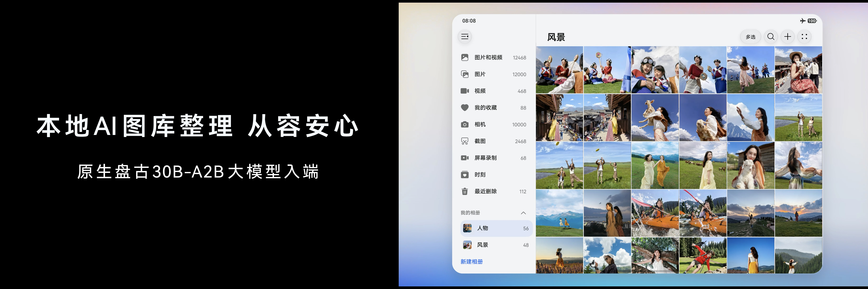Click the battery 100 indicator
The height and width of the screenshot is (289, 868).
point(812,21)
